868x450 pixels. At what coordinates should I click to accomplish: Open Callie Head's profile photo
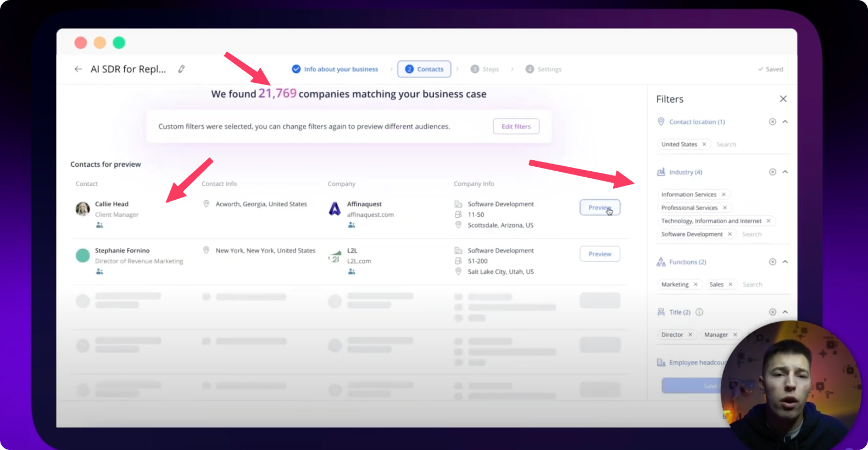pos(82,209)
